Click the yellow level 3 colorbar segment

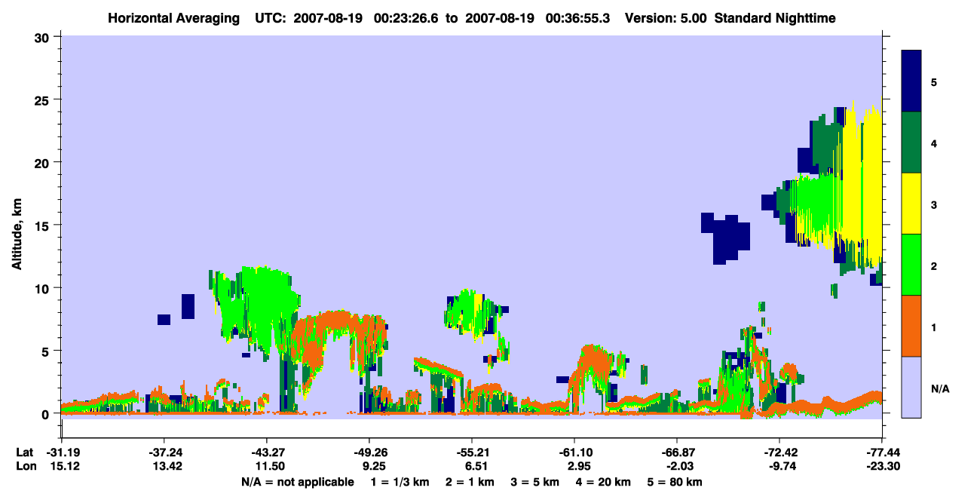tap(911, 204)
